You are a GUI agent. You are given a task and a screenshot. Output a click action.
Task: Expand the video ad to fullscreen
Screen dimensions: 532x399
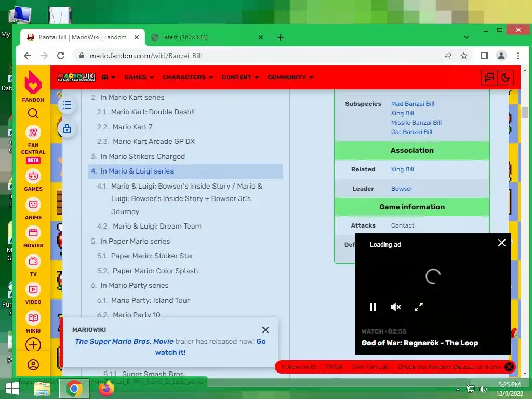[x=419, y=307]
